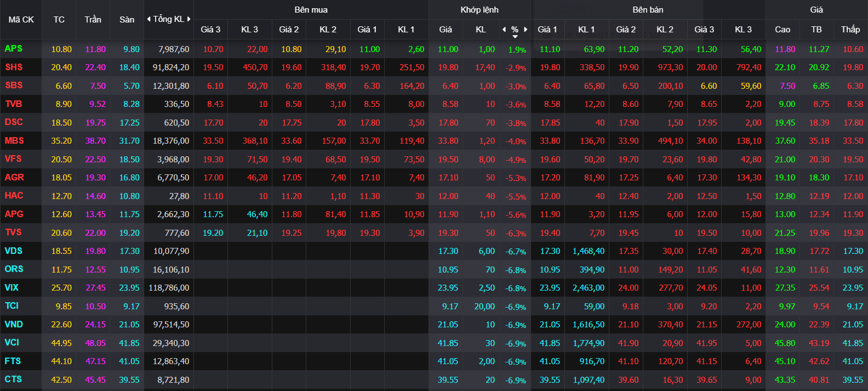
Task: Sort by the Mã CK column header
Action: pos(21,20)
